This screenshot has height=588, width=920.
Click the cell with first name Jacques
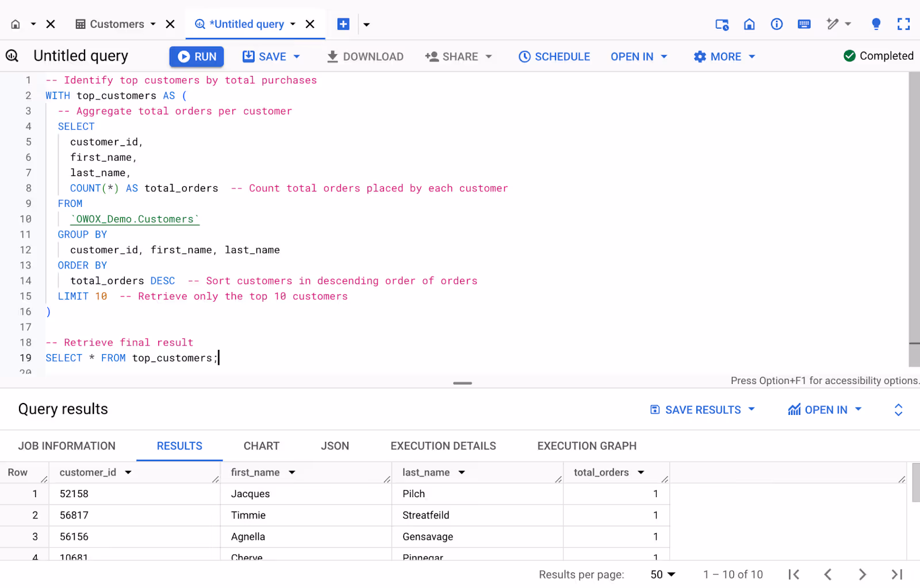tap(306, 494)
